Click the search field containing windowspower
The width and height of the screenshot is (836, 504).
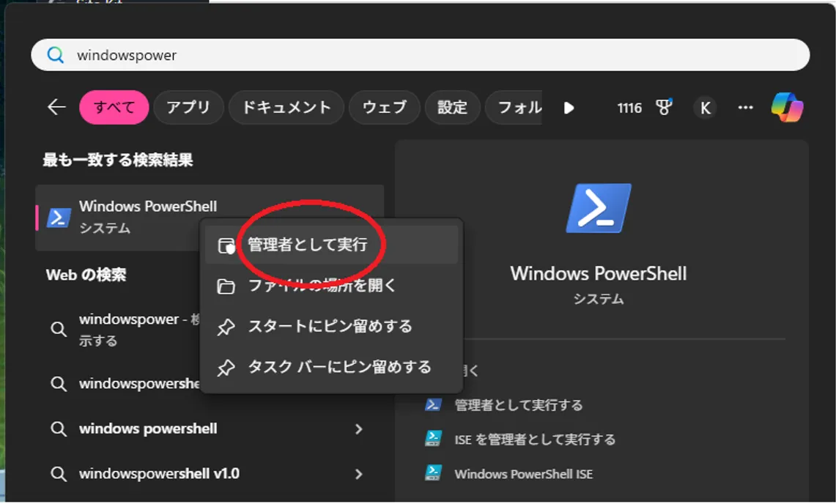pos(420,55)
